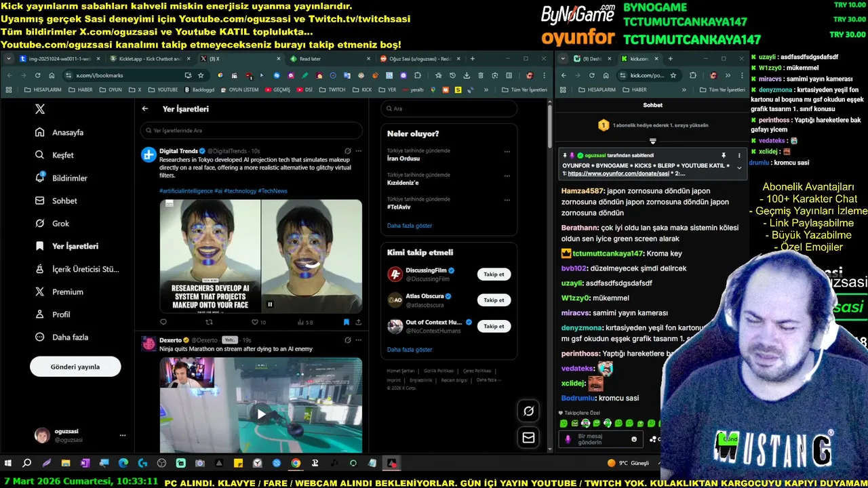
Task: Open Anasayfa in the X sidebar
Action: (60, 132)
